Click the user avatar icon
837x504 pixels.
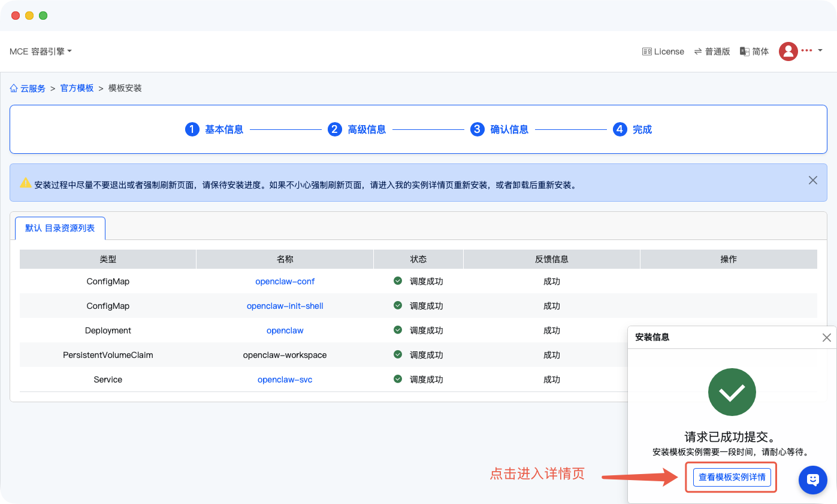(788, 51)
